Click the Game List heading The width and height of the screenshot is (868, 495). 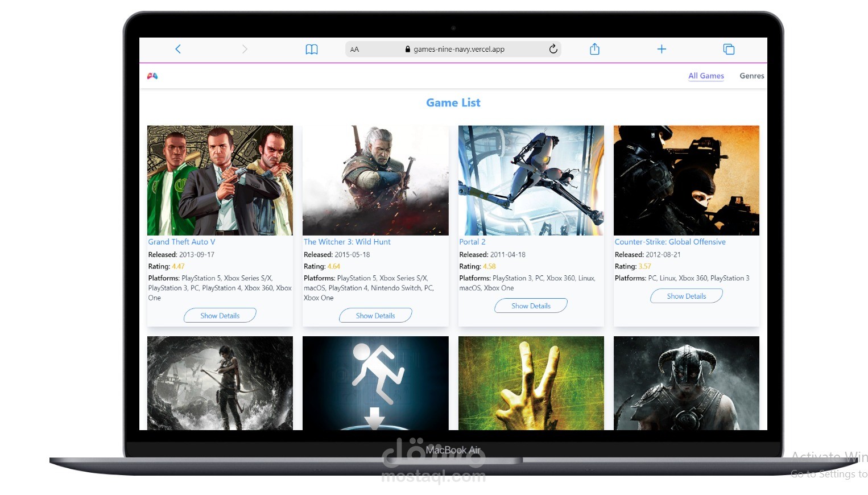[453, 103]
